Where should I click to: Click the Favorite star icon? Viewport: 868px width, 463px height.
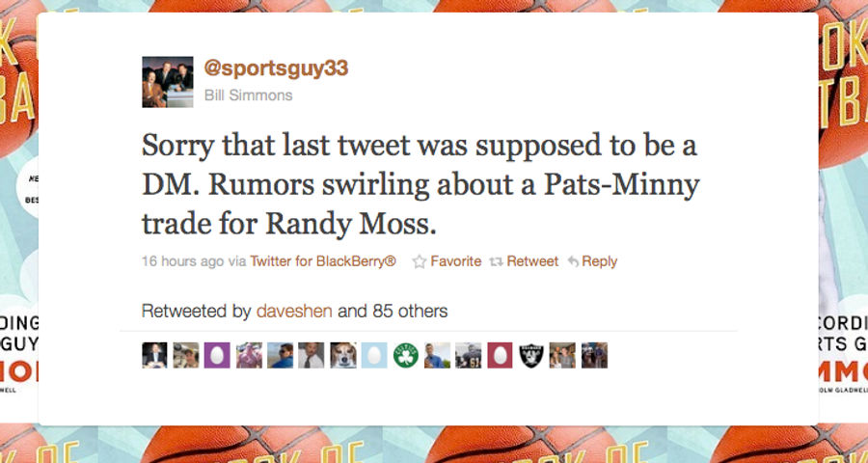tap(420, 261)
